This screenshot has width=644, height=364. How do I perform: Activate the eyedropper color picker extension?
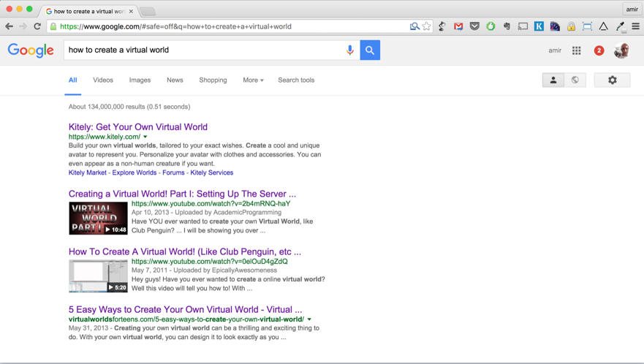(621, 27)
